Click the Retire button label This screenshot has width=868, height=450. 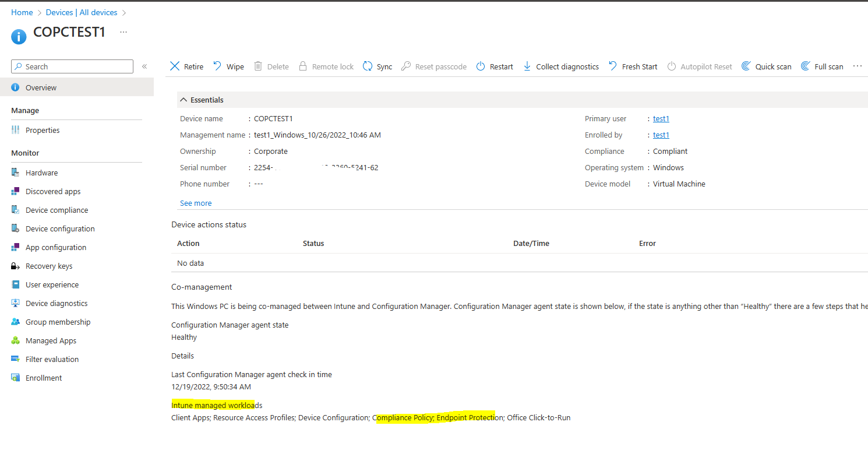193,66
